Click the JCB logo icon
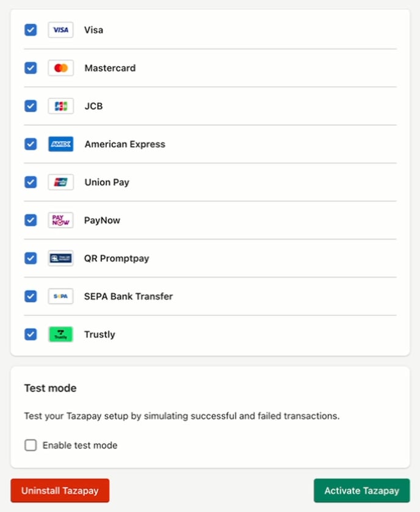 point(60,106)
